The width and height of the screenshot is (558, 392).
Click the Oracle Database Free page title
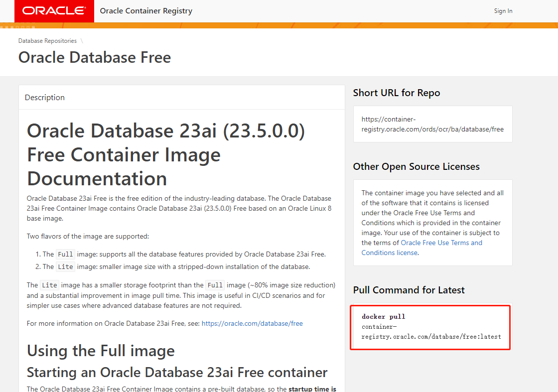[95, 57]
